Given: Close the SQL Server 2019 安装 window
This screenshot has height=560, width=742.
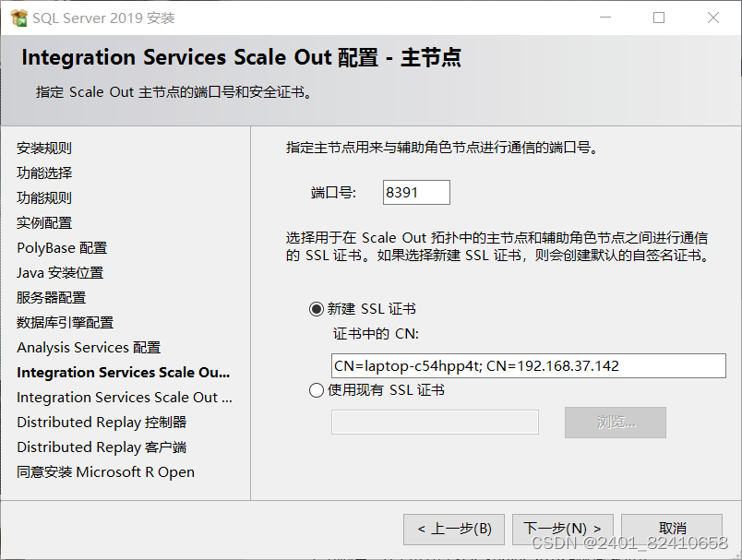Looking at the screenshot, I should pos(713,18).
